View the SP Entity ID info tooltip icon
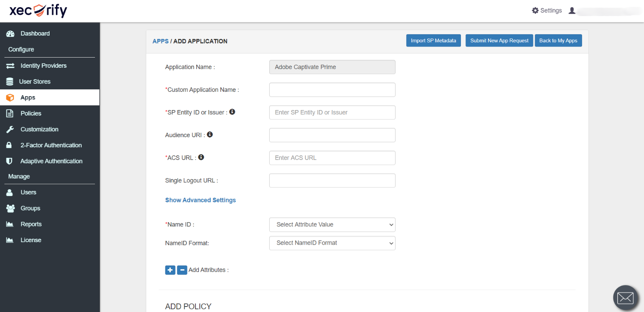Screen dimensions: 644x312 [x=232, y=111]
